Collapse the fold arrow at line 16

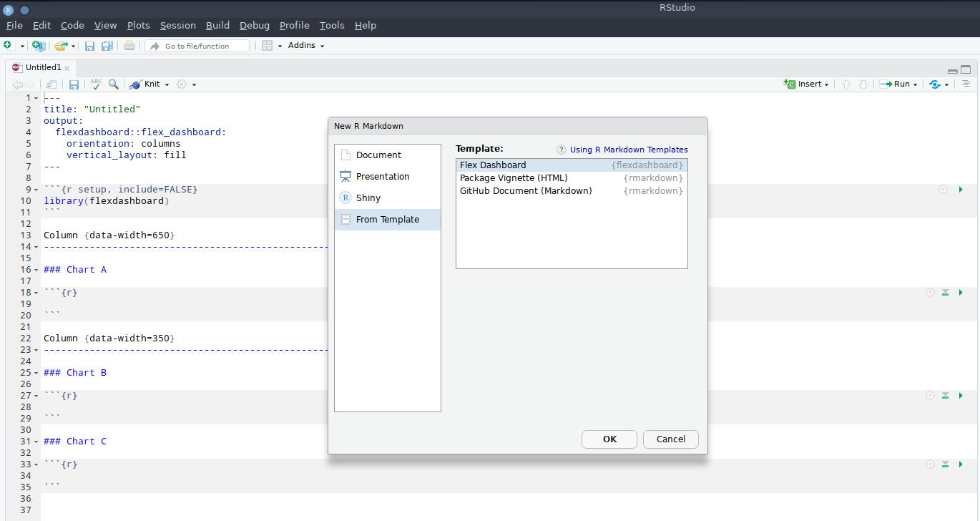36,270
